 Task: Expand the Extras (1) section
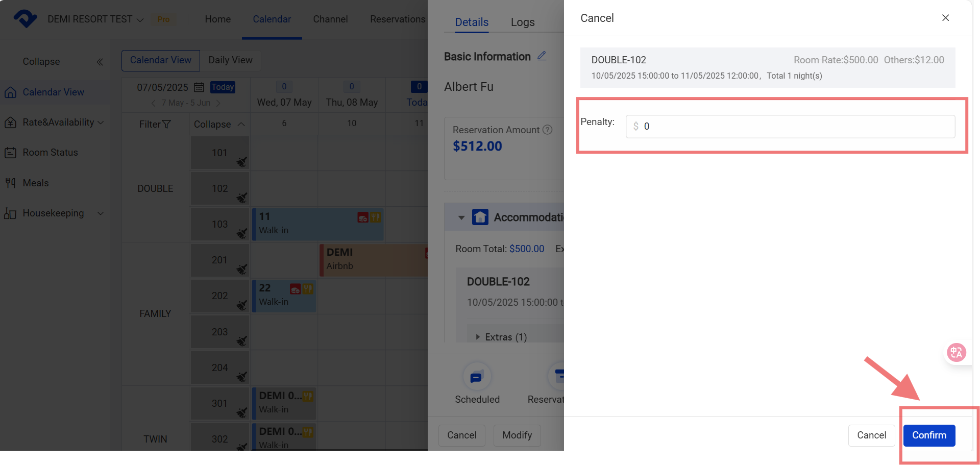pos(478,337)
